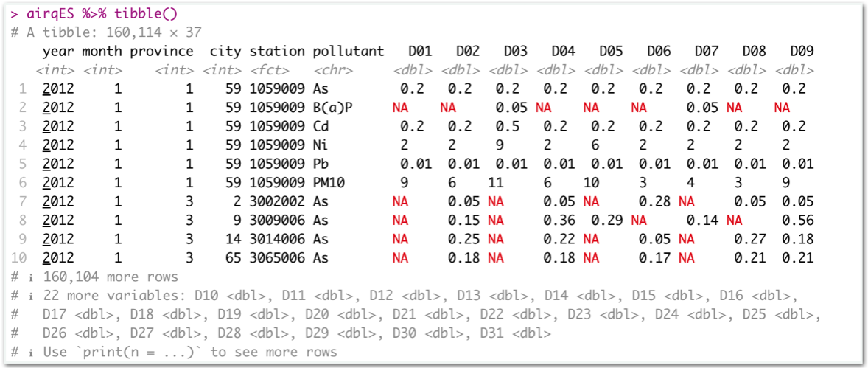Click the 'D01' column header
The width and height of the screenshot is (868, 368).
point(419,52)
